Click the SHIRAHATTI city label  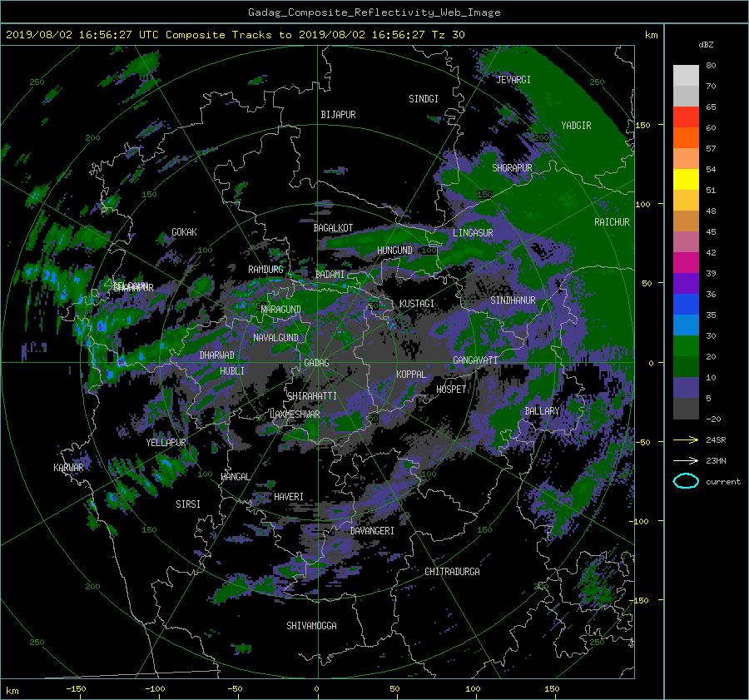[312, 396]
